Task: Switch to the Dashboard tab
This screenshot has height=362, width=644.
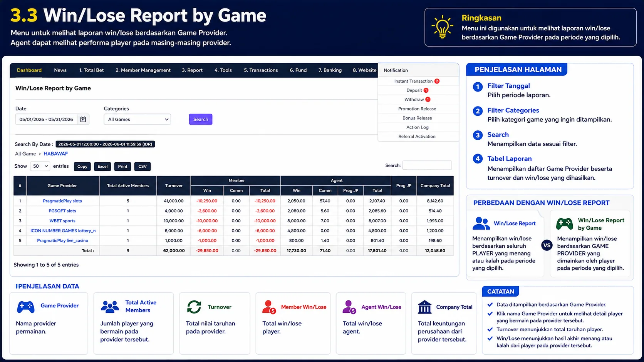Action: (29, 70)
